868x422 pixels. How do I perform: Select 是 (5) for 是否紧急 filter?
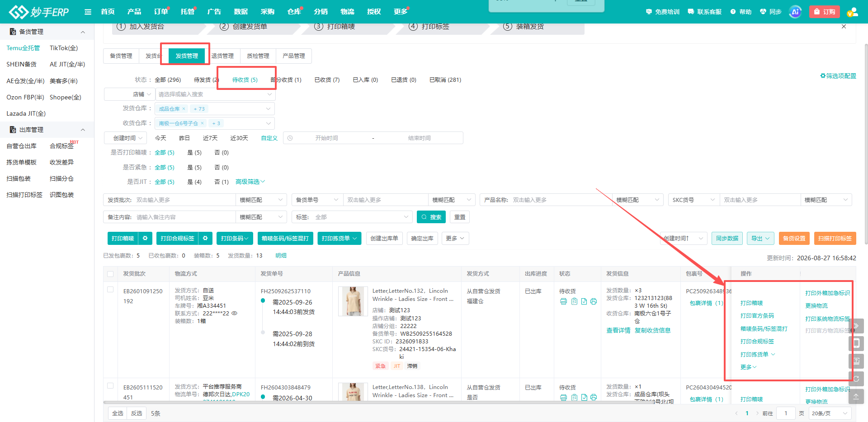pyautogui.click(x=194, y=167)
